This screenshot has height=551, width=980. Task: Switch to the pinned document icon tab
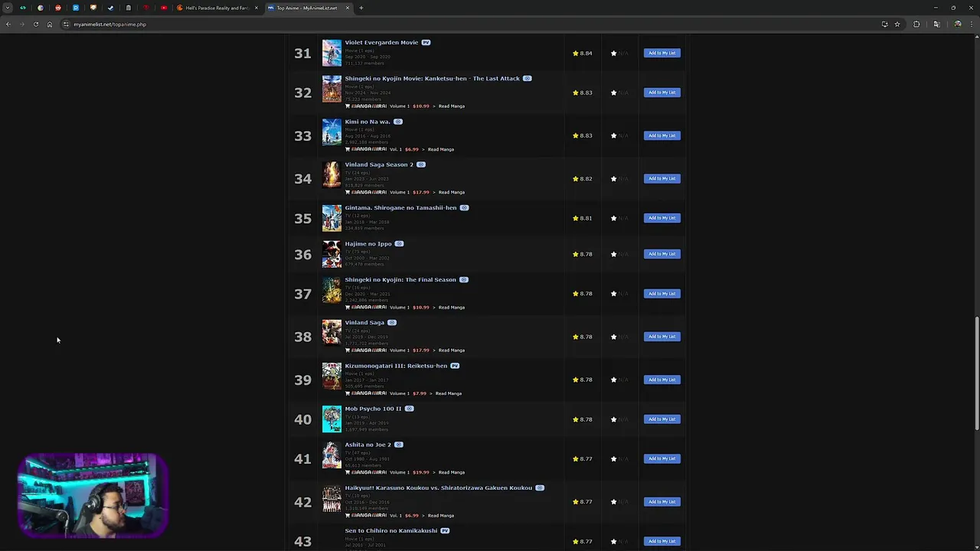(x=129, y=8)
